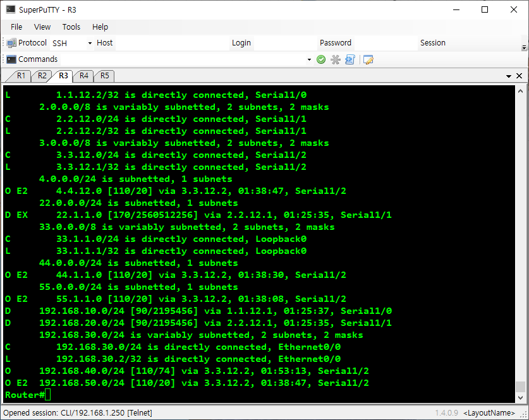Click the SuperPuTTY title bar app icon
The image size is (529, 420).
11,9
